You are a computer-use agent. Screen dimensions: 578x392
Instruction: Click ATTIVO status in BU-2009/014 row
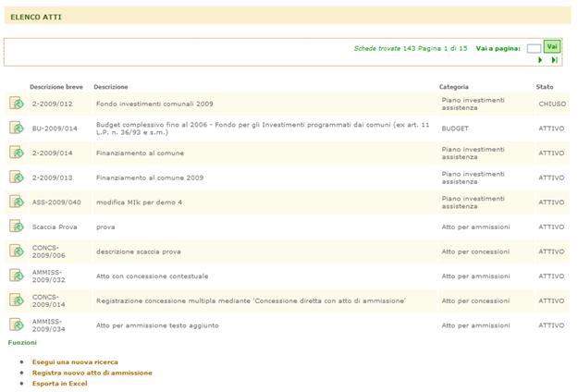coord(551,129)
